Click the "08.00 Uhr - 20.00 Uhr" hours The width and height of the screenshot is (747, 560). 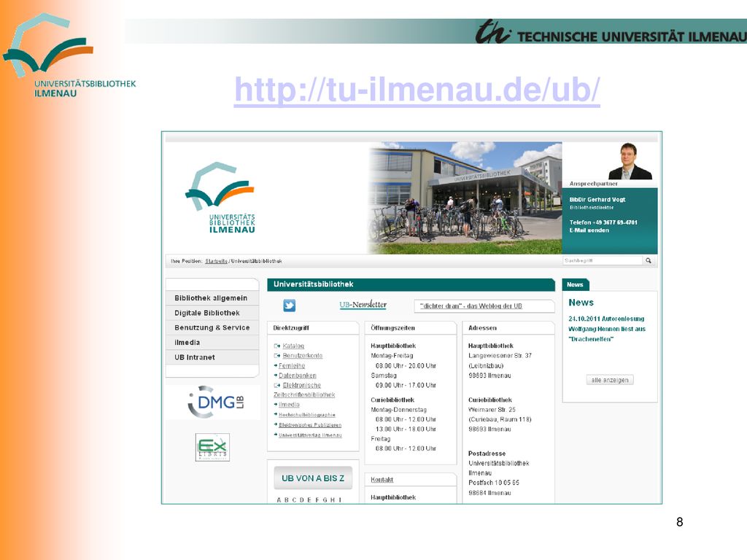tap(406, 366)
